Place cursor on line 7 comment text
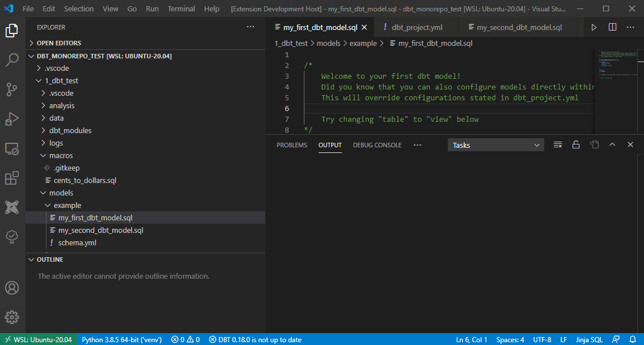Viewport: 644px width, 345px height. pos(400,120)
